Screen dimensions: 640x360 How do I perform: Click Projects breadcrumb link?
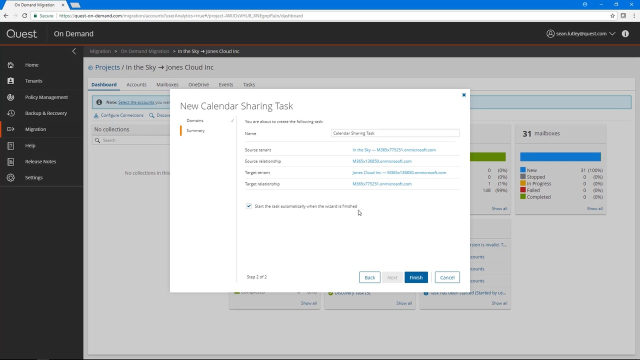[x=107, y=67]
